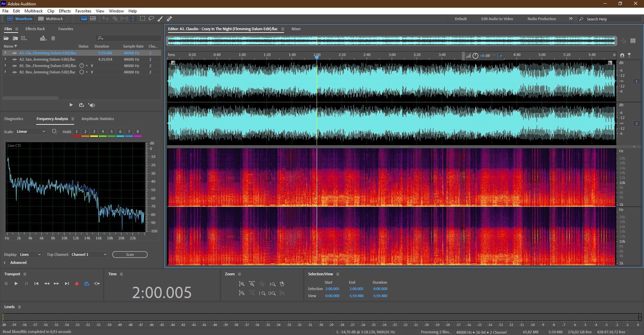Sort files by the Name column header

point(10,46)
